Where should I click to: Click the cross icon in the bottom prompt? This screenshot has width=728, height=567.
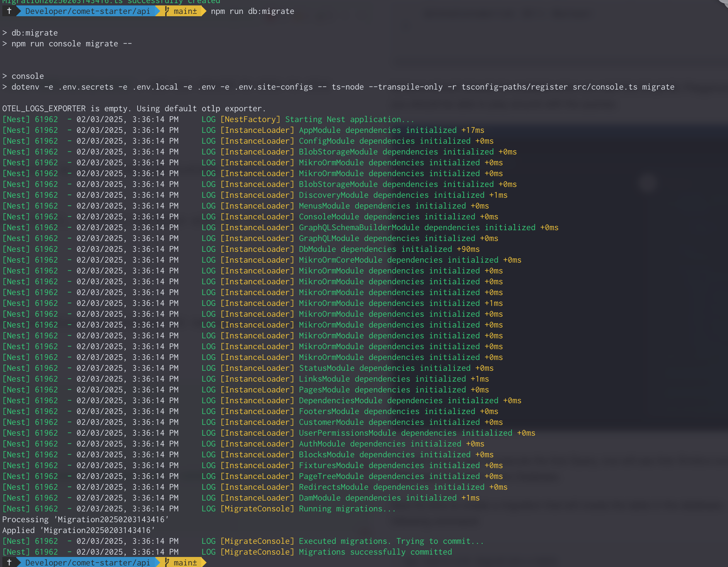point(9,562)
